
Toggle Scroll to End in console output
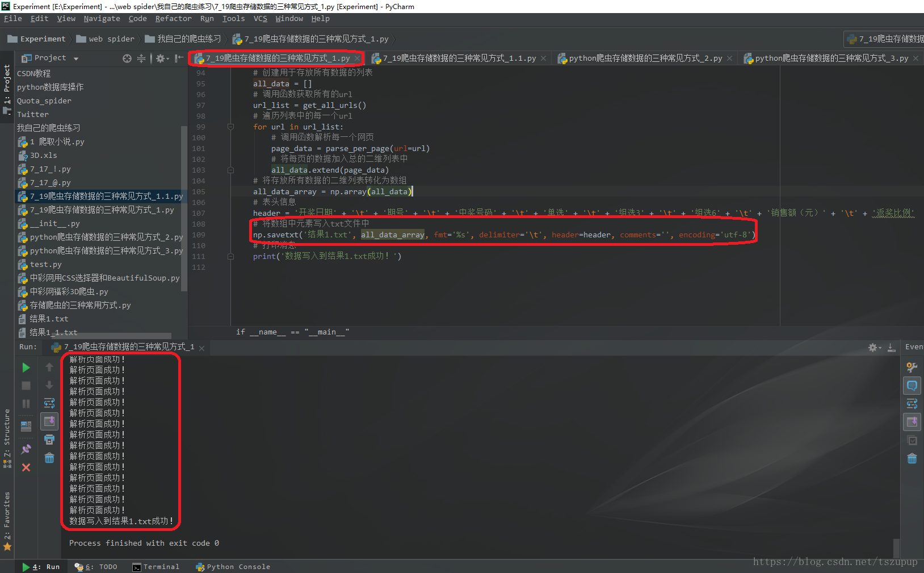pyautogui.click(x=49, y=421)
